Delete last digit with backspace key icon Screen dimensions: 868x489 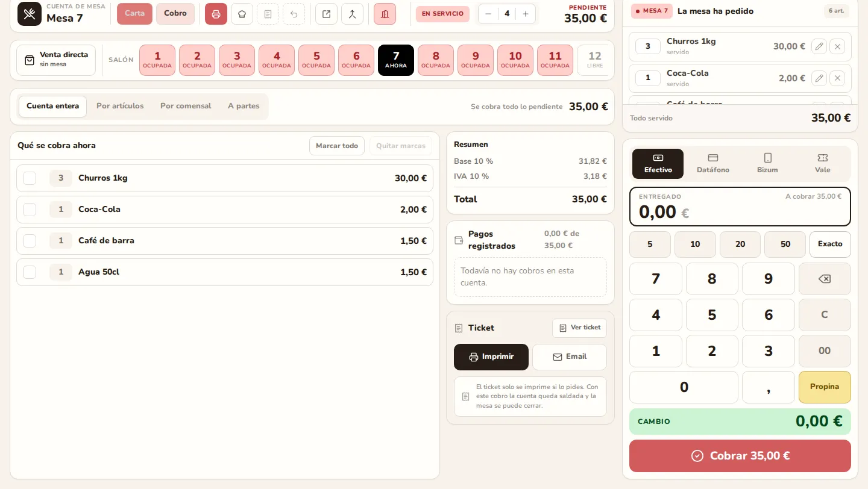point(825,279)
